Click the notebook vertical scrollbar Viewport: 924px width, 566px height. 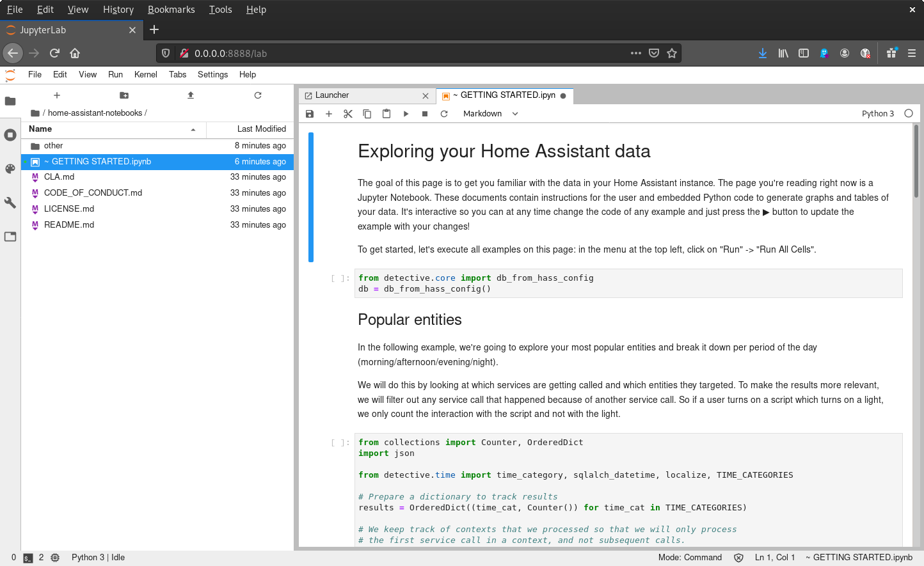pyautogui.click(x=916, y=162)
